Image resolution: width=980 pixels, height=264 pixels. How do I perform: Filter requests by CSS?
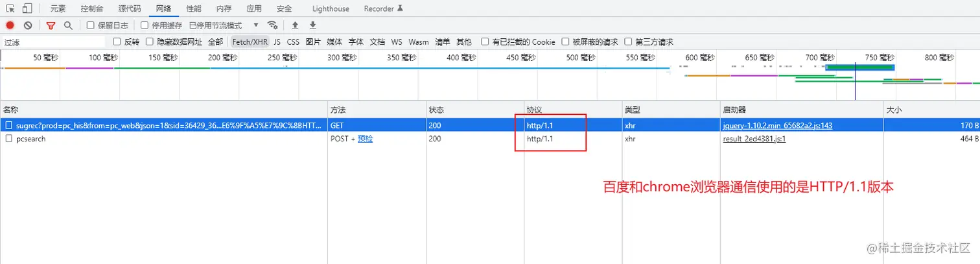[x=293, y=42]
